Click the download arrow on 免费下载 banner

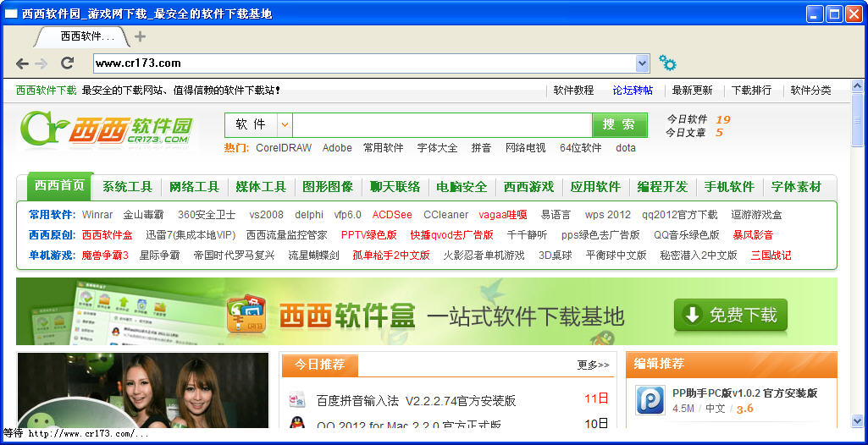point(693,315)
